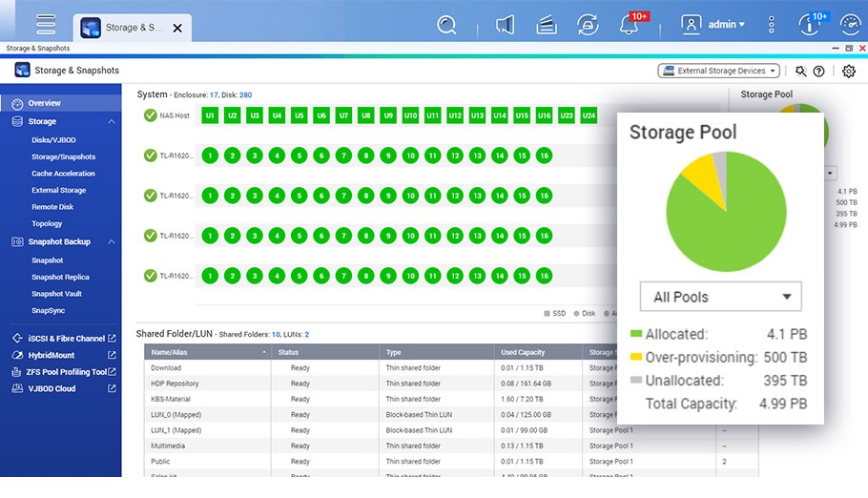This screenshot has width=868, height=498.
Task: Open the main hamburger menu
Action: point(46,25)
